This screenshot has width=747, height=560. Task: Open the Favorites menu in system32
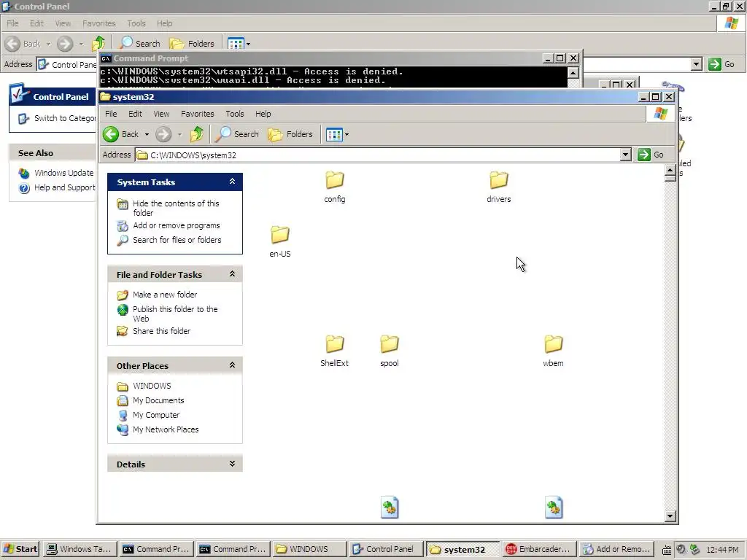pyautogui.click(x=197, y=114)
